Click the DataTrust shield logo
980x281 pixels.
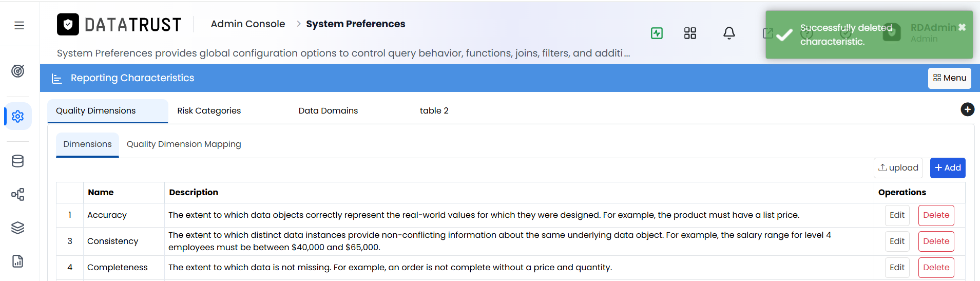(x=68, y=24)
